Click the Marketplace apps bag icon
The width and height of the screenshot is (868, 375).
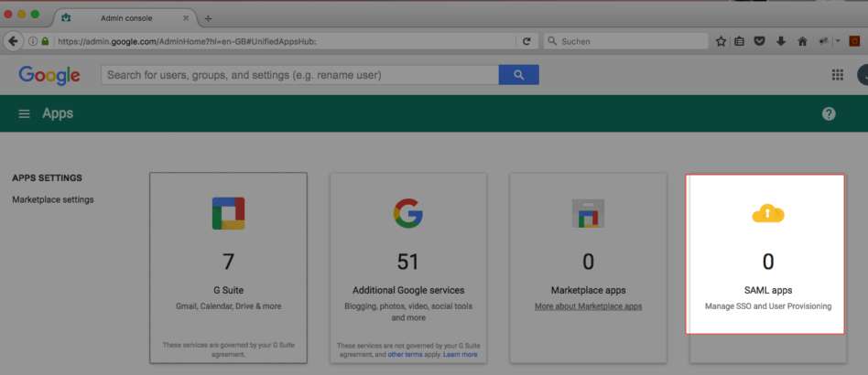coord(588,213)
